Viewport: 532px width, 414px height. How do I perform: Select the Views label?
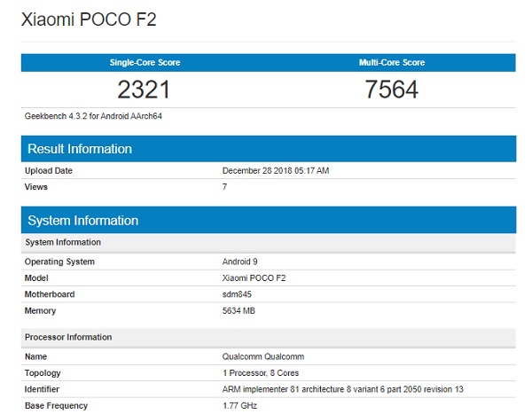point(36,187)
